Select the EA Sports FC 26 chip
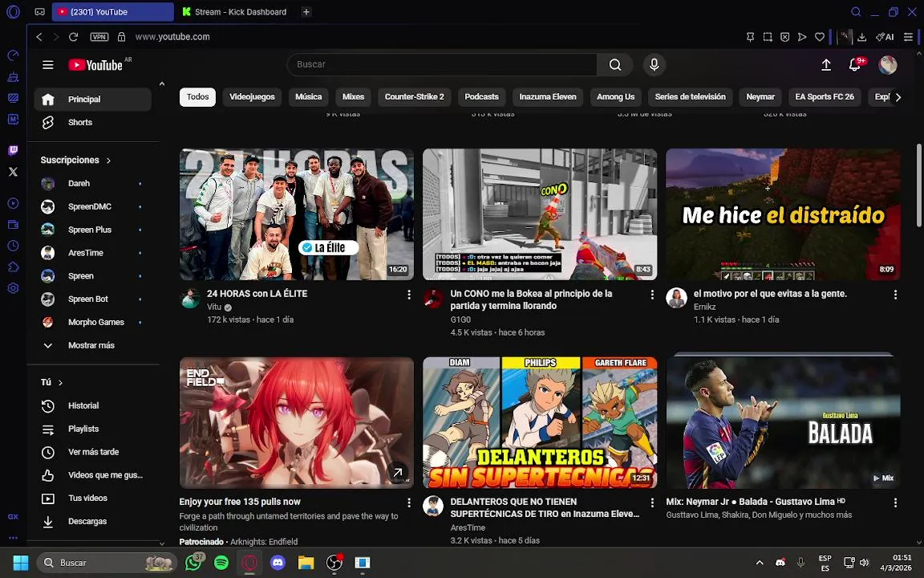The image size is (924, 578). (825, 96)
